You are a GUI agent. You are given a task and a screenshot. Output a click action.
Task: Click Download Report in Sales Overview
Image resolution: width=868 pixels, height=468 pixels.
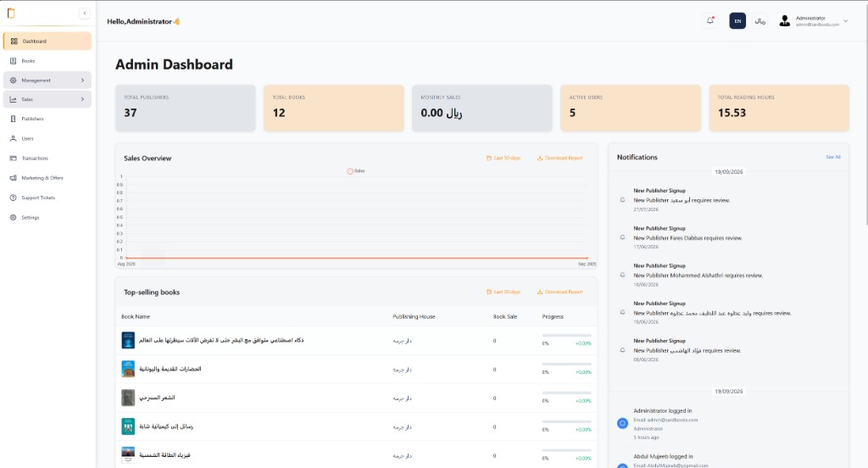tap(560, 158)
